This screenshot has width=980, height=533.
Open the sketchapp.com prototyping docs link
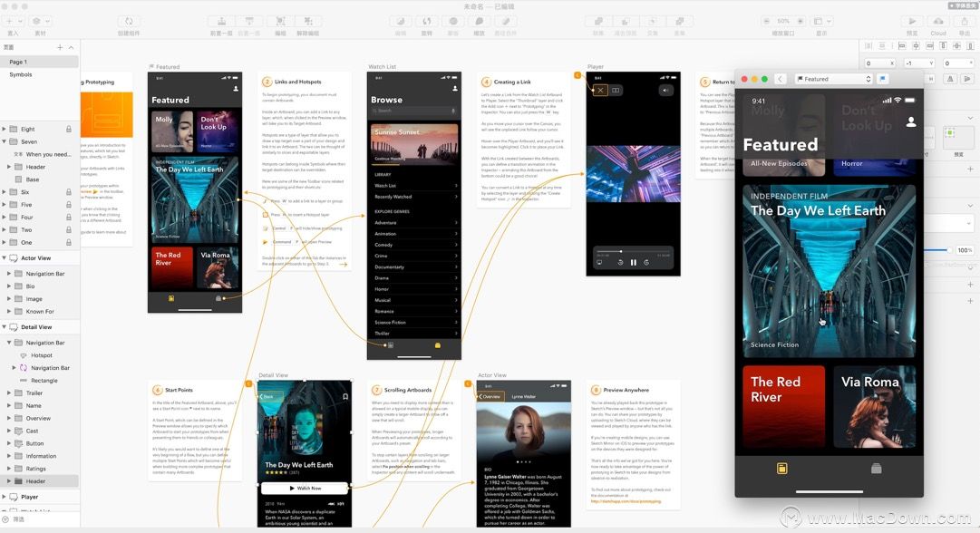pyautogui.click(x=626, y=501)
